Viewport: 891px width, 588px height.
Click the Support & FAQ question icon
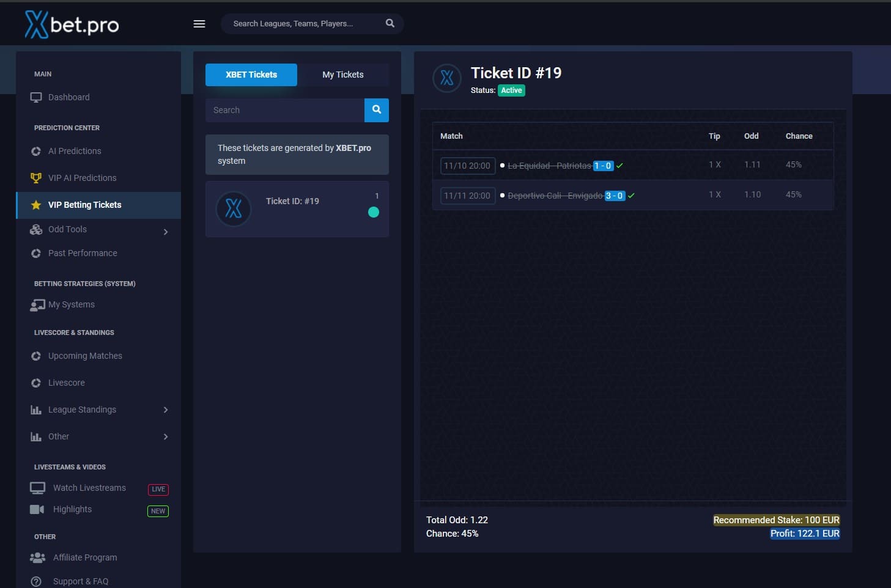pyautogui.click(x=36, y=581)
